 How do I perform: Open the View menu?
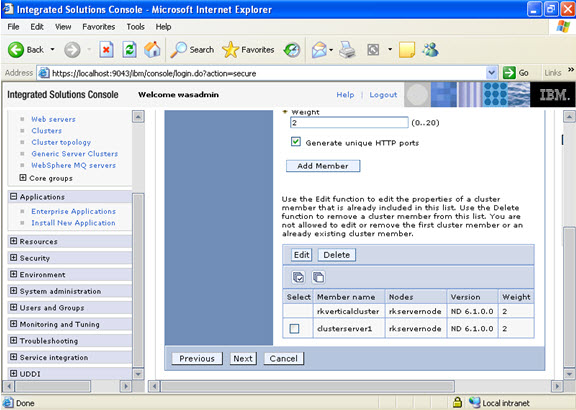pyautogui.click(x=63, y=27)
